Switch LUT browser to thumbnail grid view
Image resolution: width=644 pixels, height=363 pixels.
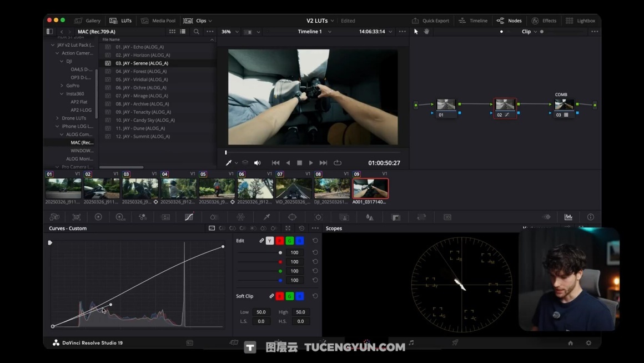tap(172, 32)
